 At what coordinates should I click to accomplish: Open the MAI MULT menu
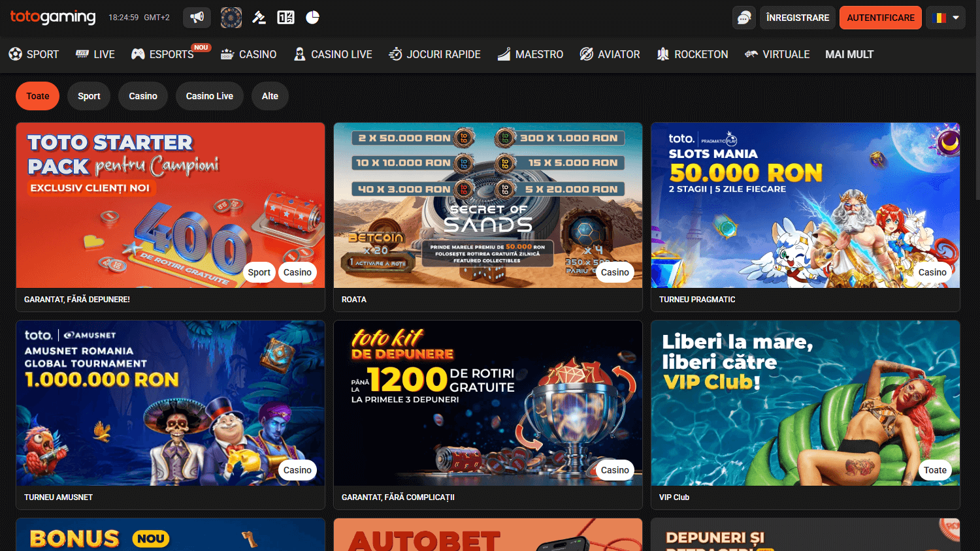tap(849, 54)
